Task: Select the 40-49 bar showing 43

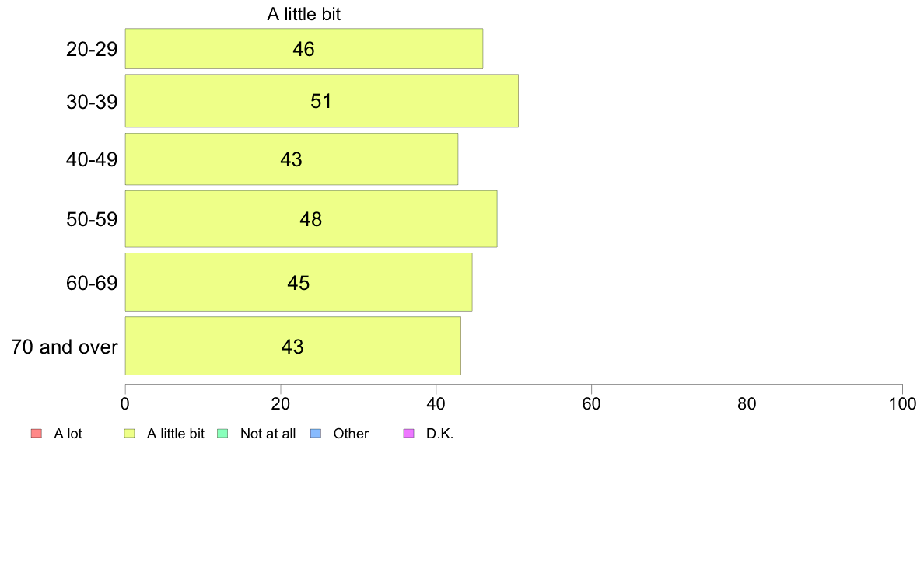Action: point(292,159)
